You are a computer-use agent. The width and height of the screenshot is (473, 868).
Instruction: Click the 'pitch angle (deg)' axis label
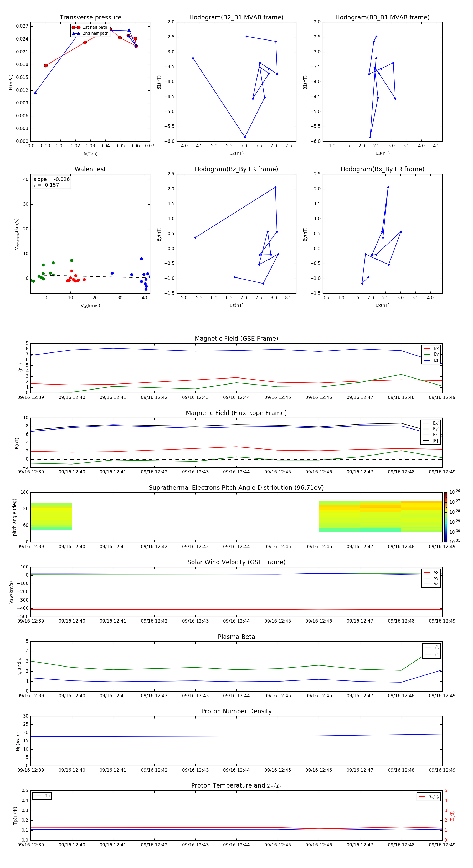point(14,517)
